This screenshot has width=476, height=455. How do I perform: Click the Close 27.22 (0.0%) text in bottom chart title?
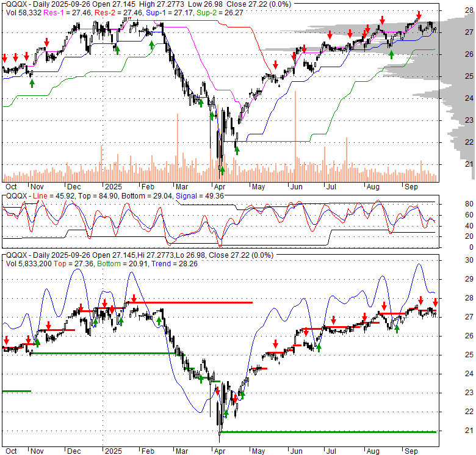241,255
